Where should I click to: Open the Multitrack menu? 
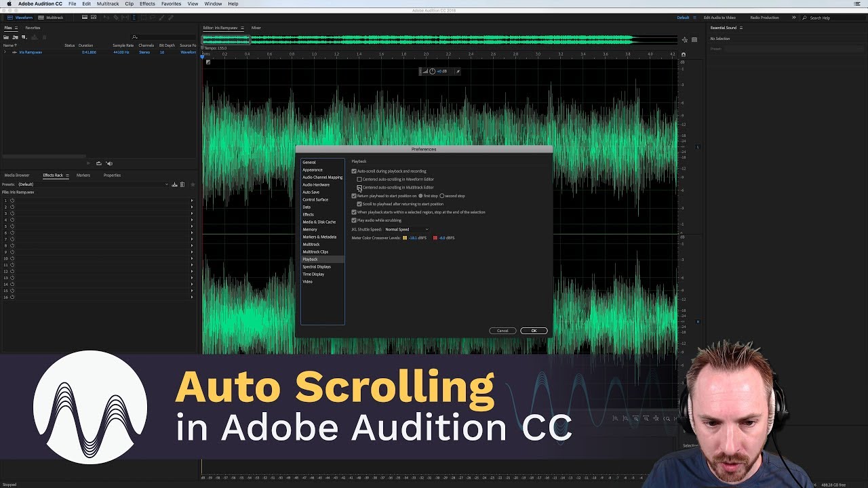108,4
